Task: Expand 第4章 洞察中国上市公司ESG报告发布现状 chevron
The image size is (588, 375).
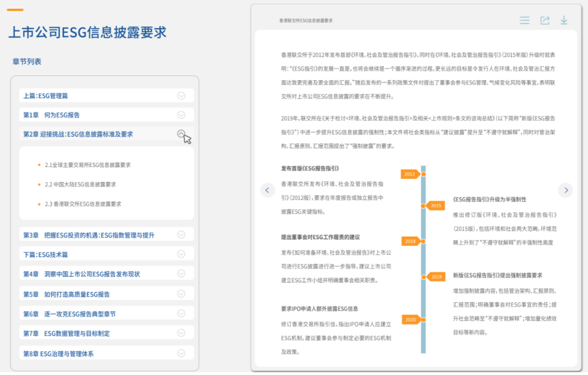Action: click(x=181, y=274)
